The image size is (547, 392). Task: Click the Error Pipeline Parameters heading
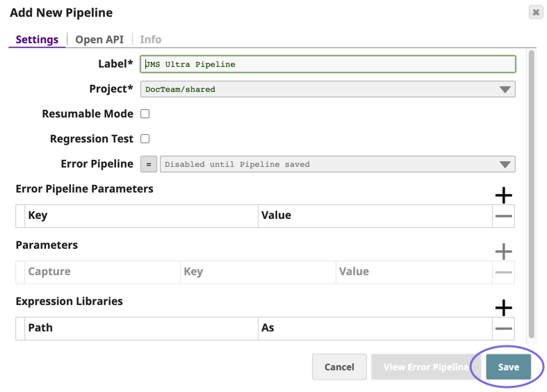click(84, 188)
